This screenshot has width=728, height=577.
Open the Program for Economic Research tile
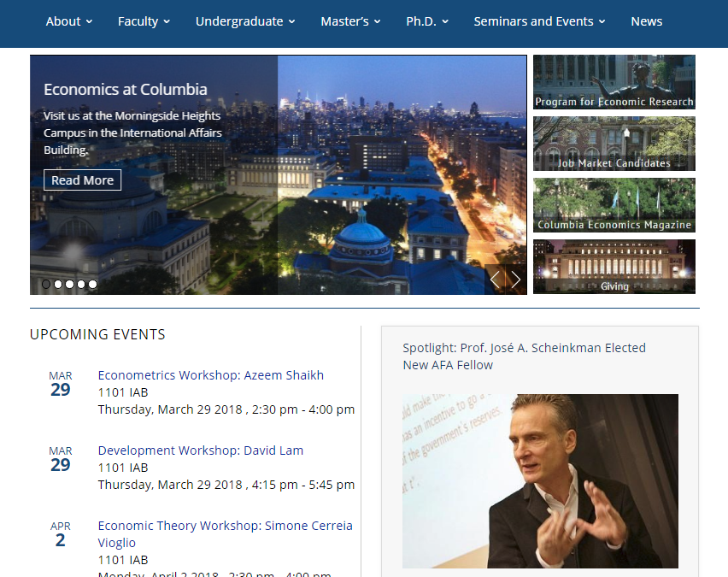point(614,82)
